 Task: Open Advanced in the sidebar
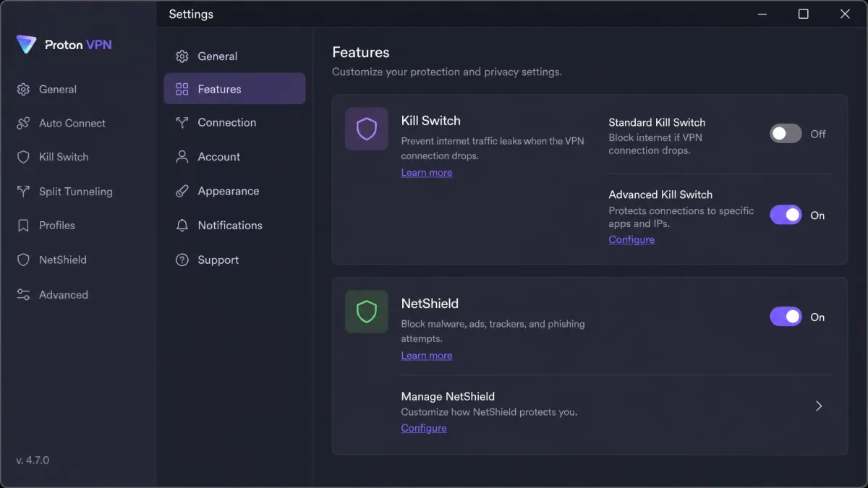click(64, 295)
